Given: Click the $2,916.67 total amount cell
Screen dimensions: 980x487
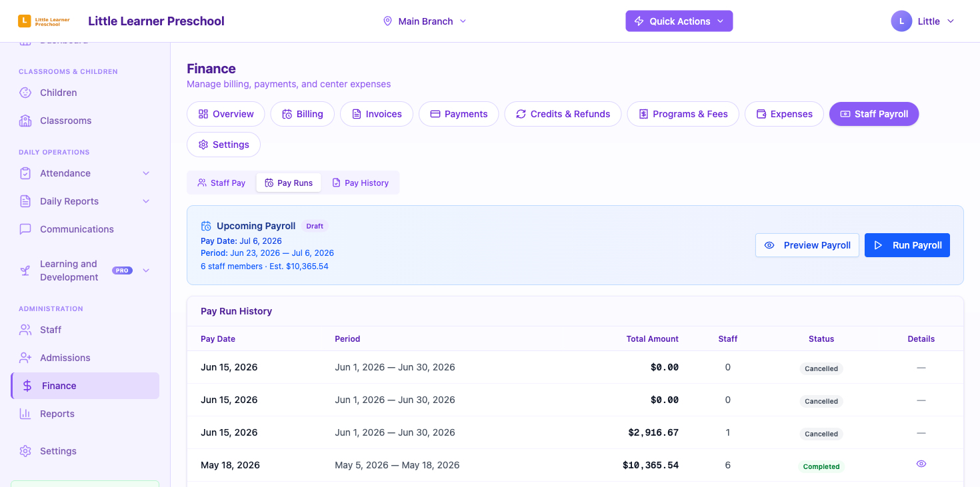Looking at the screenshot, I should 653,432.
